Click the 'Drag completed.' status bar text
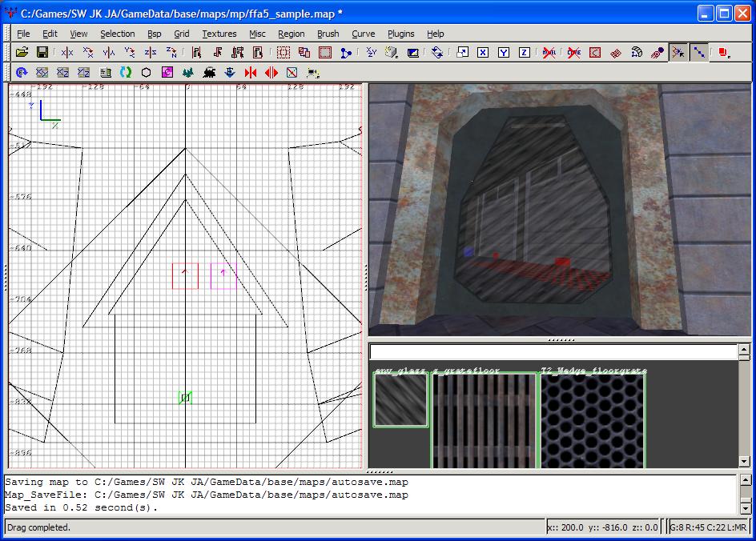The image size is (756, 541). [38, 527]
